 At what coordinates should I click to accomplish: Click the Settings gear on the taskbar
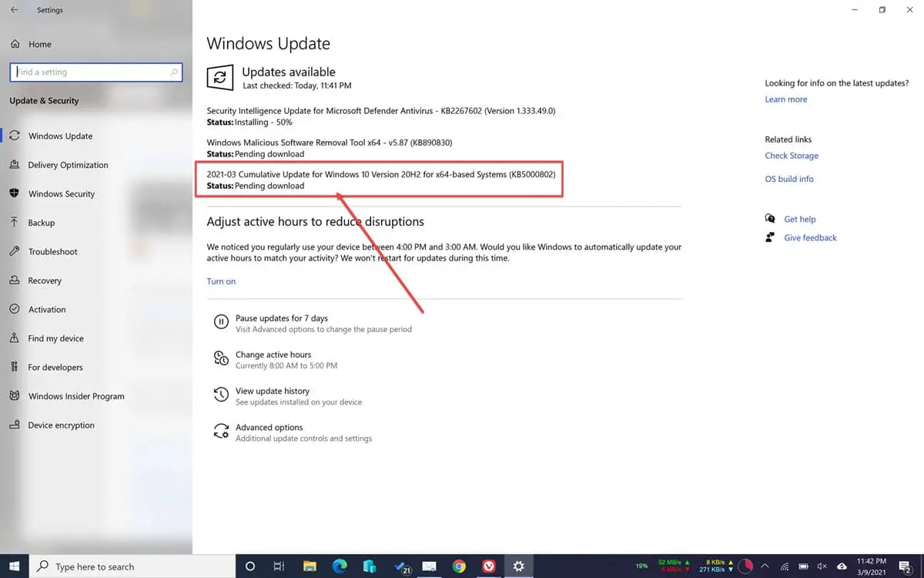point(519,566)
